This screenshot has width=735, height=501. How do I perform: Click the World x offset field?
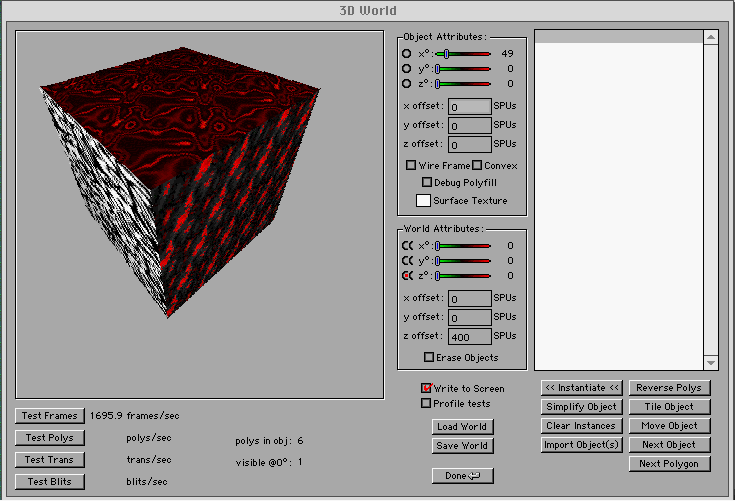coord(470,299)
